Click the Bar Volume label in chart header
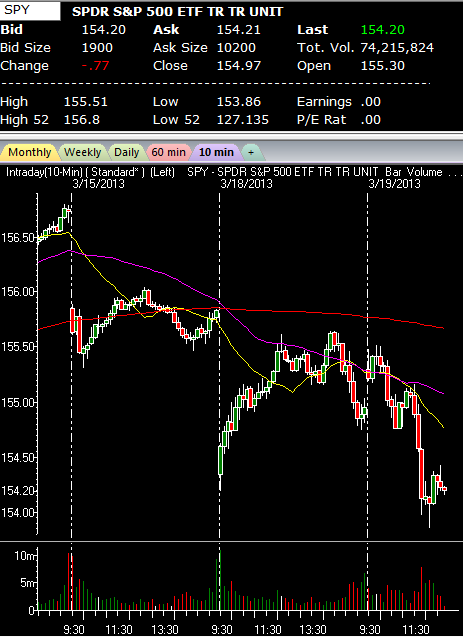Viewport: 463px width, 637px height. pyautogui.click(x=413, y=172)
